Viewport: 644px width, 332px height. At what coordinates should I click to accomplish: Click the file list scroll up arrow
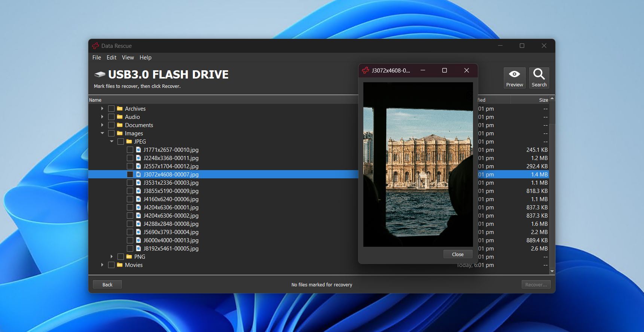click(552, 98)
